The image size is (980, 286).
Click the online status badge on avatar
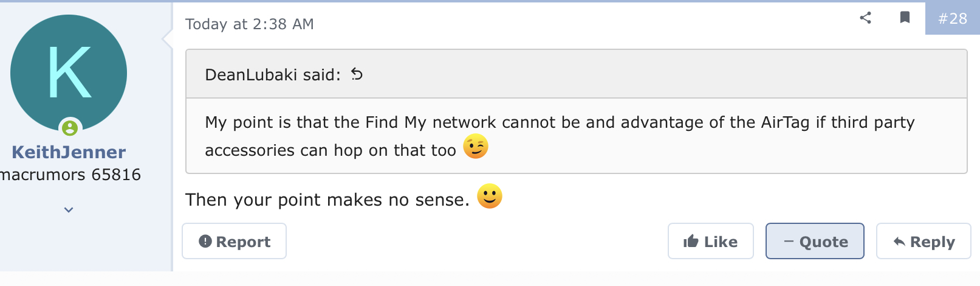[70, 128]
